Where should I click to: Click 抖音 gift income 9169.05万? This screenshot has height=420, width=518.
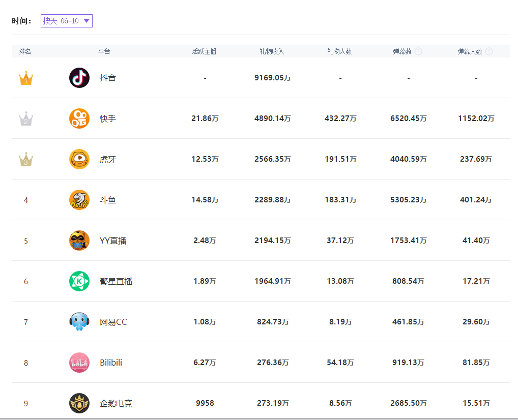pyautogui.click(x=273, y=78)
